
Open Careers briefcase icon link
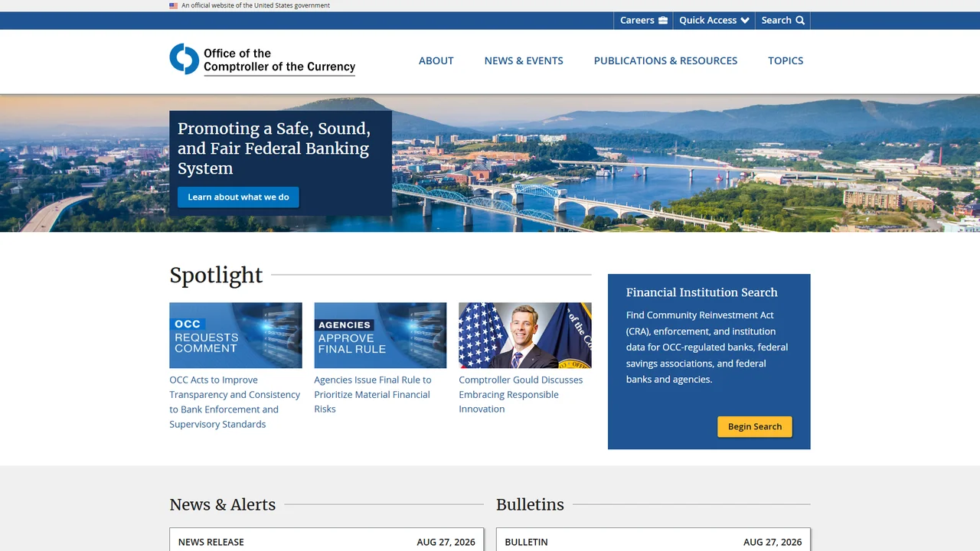coord(663,21)
